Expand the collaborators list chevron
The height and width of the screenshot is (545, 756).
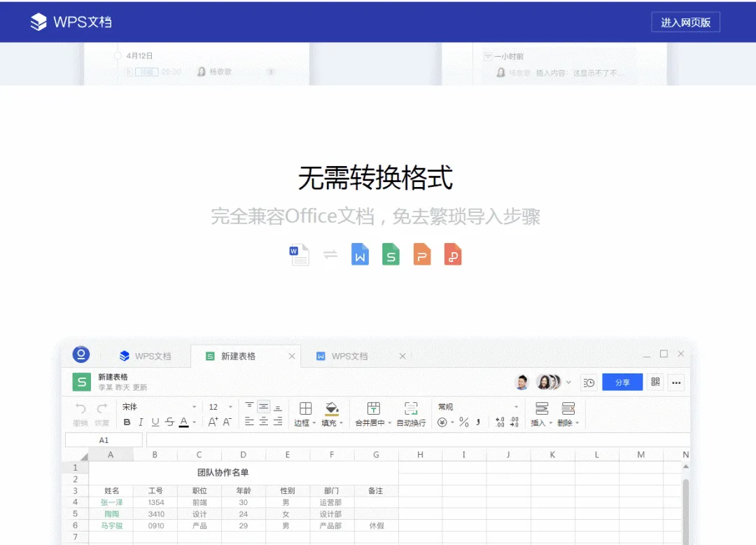(568, 382)
